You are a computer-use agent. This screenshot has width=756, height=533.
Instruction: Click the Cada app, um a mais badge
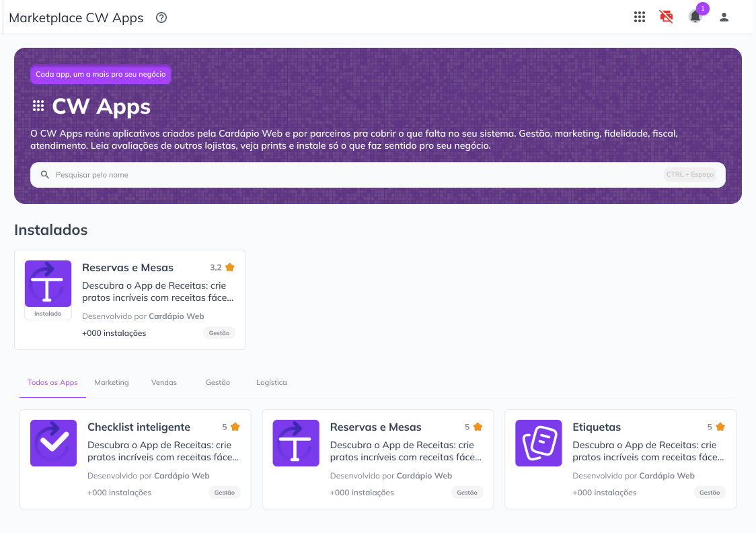coord(101,74)
